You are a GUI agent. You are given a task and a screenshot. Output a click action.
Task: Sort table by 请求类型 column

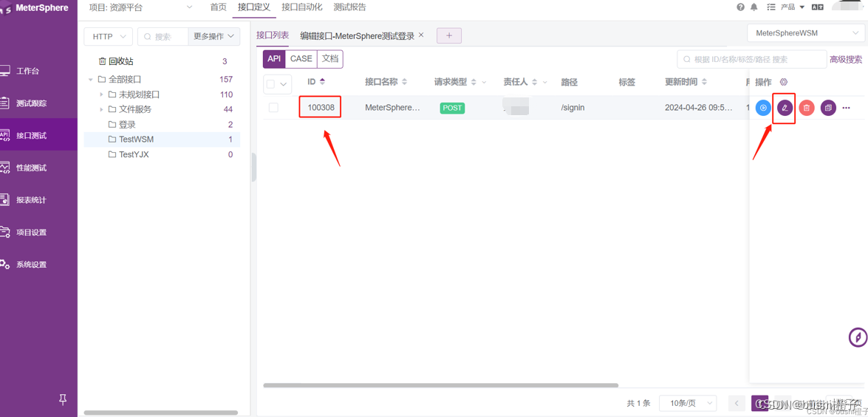474,82
